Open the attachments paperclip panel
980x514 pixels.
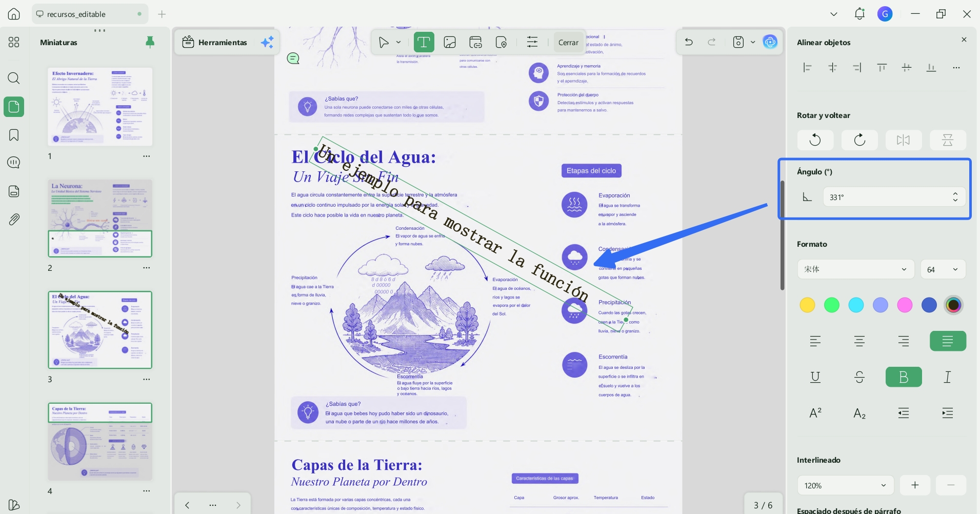point(14,220)
